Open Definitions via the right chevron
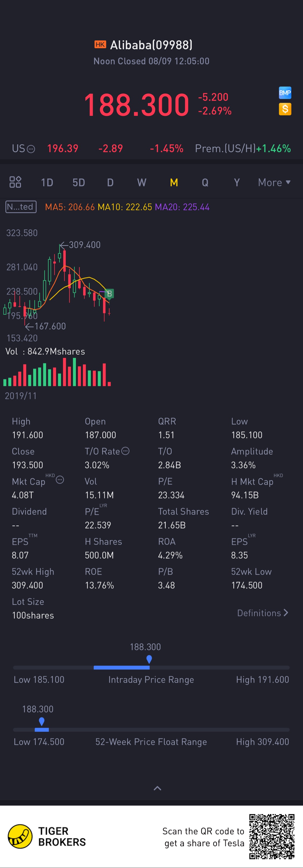This screenshot has height=868, width=303. [286, 613]
